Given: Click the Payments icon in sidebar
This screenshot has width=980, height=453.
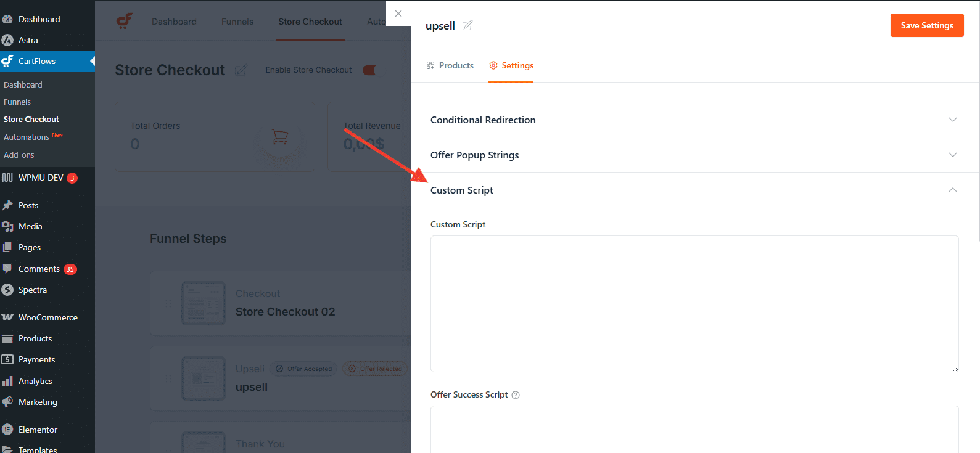Looking at the screenshot, I should [x=7, y=359].
